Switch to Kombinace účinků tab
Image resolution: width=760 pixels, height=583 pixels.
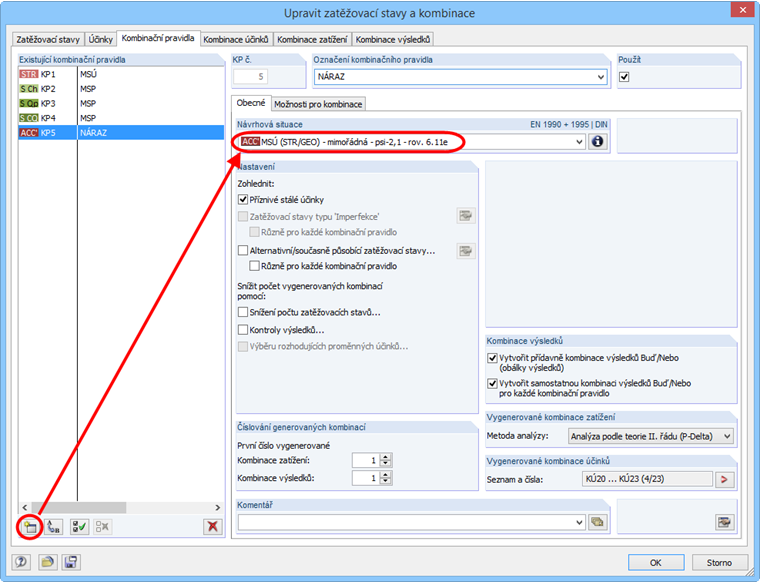(x=236, y=40)
